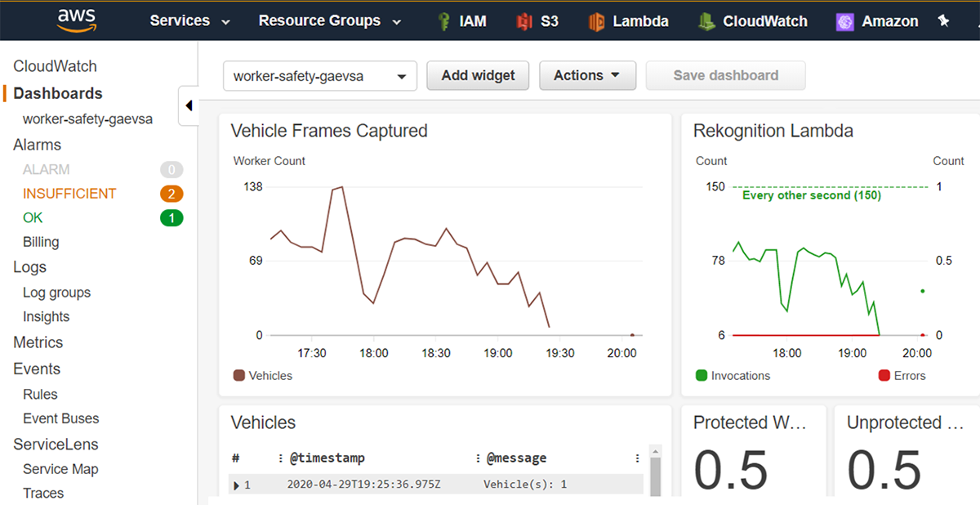Click the OK count badge showing 1
This screenshot has height=505, width=980.
click(x=171, y=218)
